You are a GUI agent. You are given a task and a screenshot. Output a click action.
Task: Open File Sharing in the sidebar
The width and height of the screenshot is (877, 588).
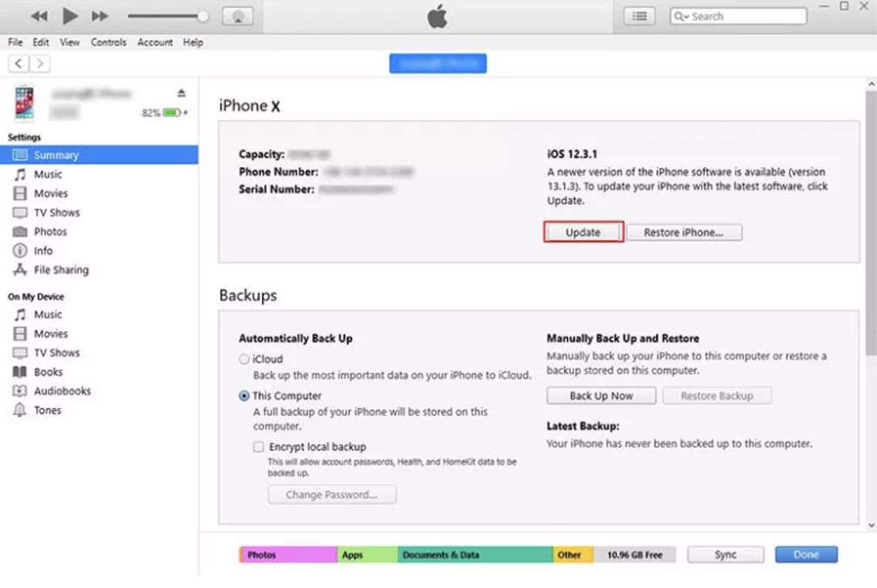(x=61, y=270)
